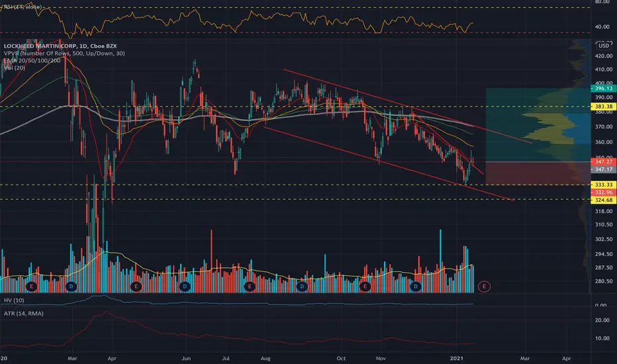Select the ATR (14, RMA) indicator legend
This screenshot has height=364, width=617.
click(24, 314)
